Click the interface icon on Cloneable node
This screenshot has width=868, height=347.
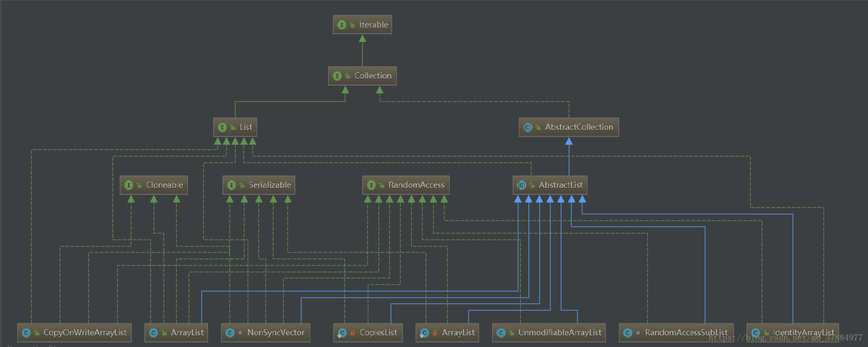129,185
